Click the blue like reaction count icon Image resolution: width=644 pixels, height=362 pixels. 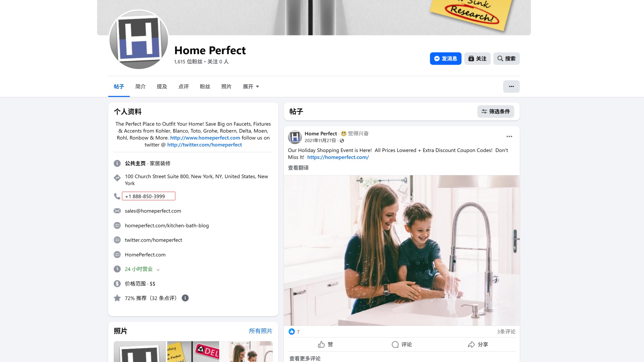pos(291,331)
